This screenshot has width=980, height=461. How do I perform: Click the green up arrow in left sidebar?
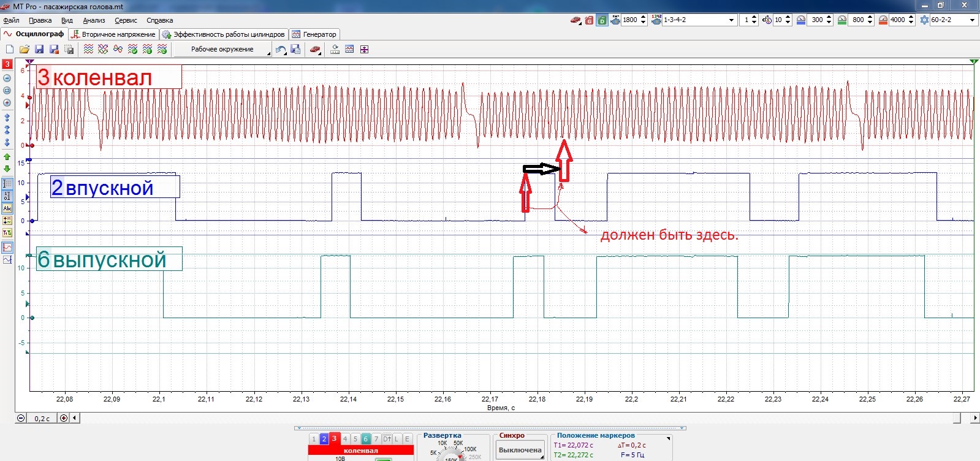(x=7, y=158)
